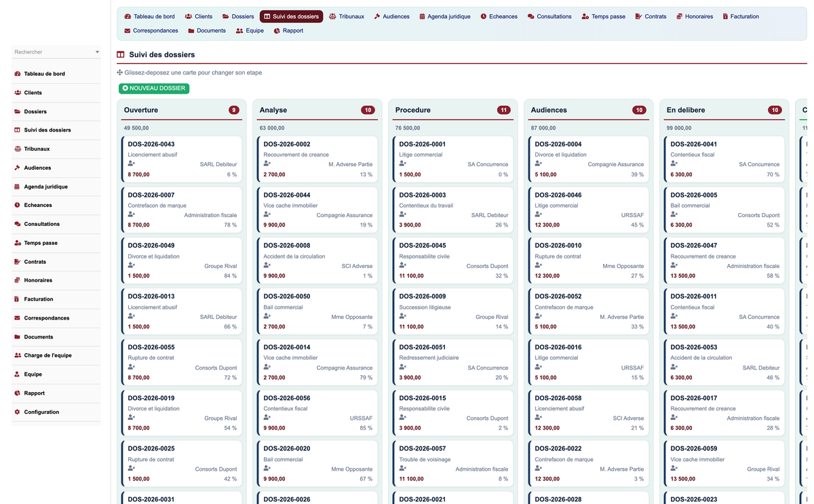The image size is (814, 504).
Task: Click the En delibere column header title
Action: pyautogui.click(x=686, y=110)
